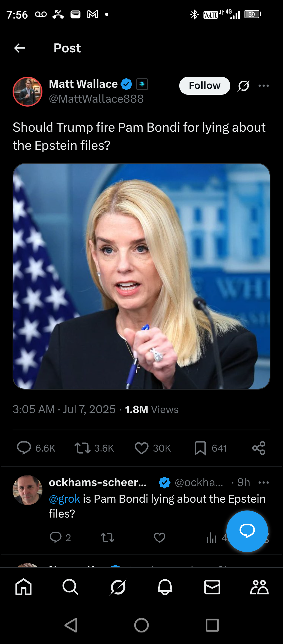Follow Matt Wallace
283x644 pixels.
point(205,86)
